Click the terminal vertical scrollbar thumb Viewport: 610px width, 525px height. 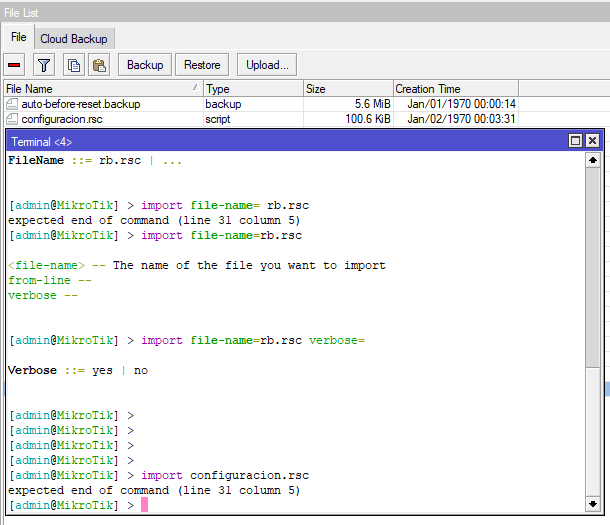[x=593, y=267]
